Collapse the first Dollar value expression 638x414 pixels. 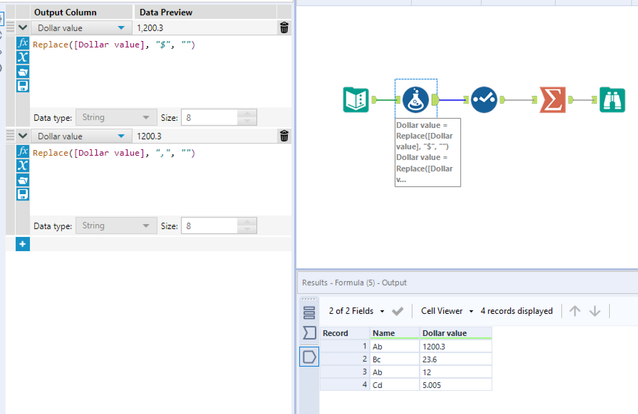tap(23, 28)
